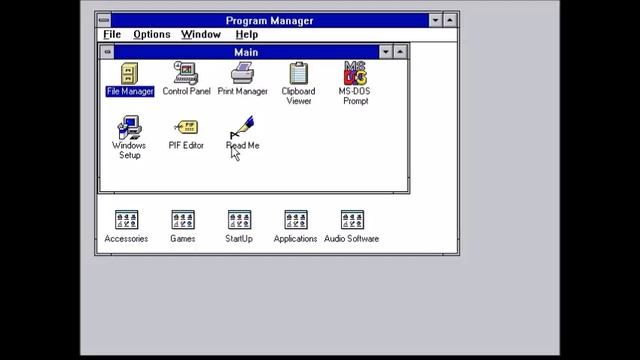This screenshot has height=360, width=640.
Task: Click the Program Manager title bar
Action: (270, 20)
